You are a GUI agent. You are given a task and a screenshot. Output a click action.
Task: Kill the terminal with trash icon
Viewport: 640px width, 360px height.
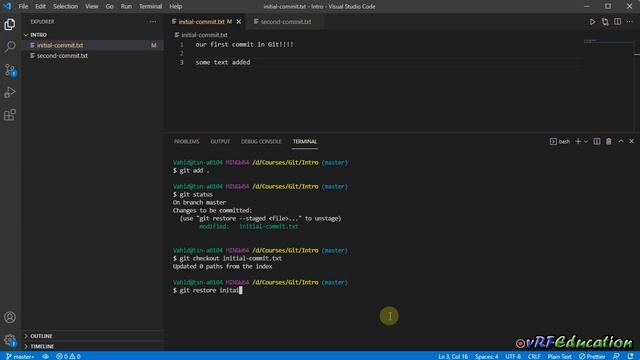(x=609, y=141)
